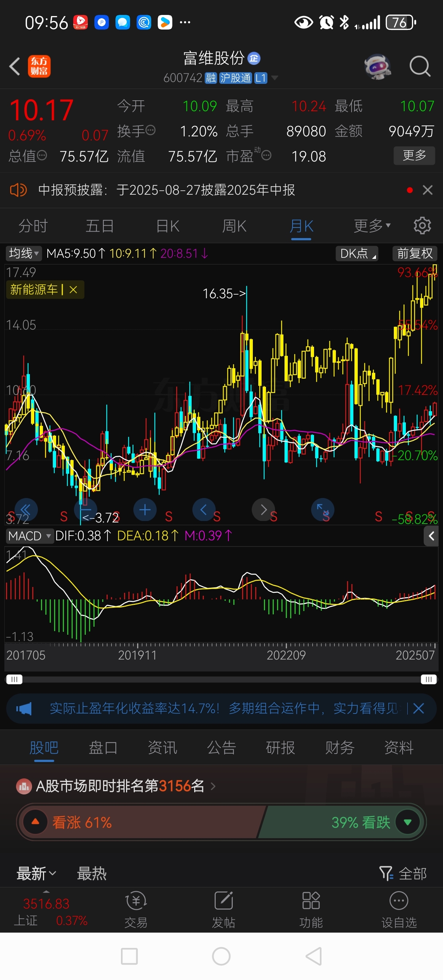Open the 资料 tab
The image size is (443, 980).
(399, 747)
